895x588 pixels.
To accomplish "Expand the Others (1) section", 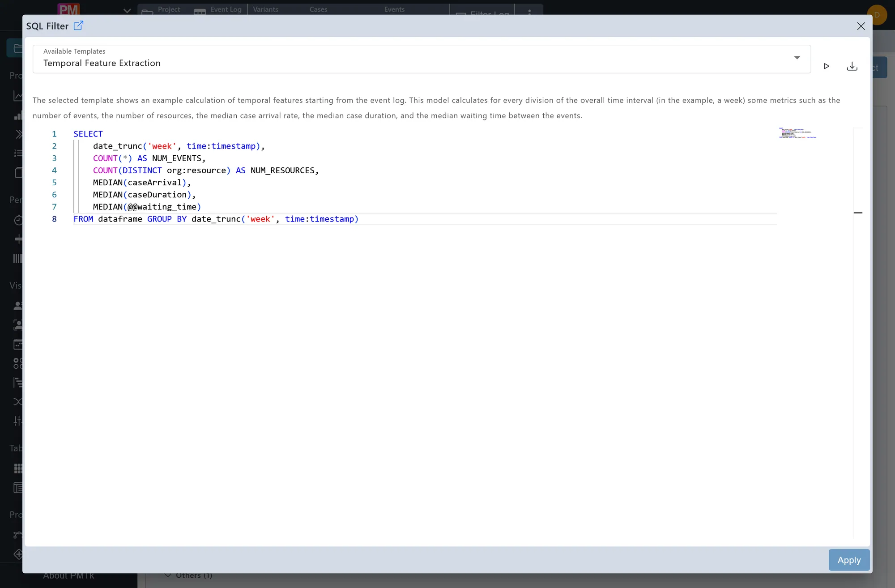I will point(188,575).
